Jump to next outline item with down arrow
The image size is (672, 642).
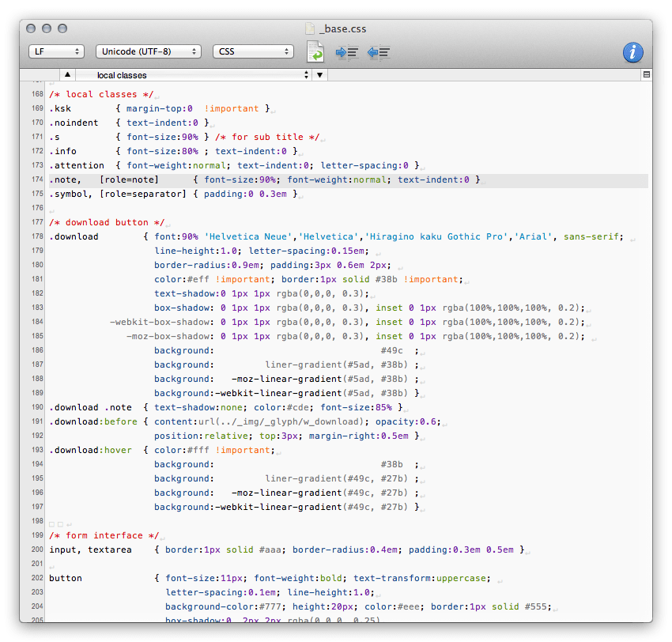click(x=319, y=75)
